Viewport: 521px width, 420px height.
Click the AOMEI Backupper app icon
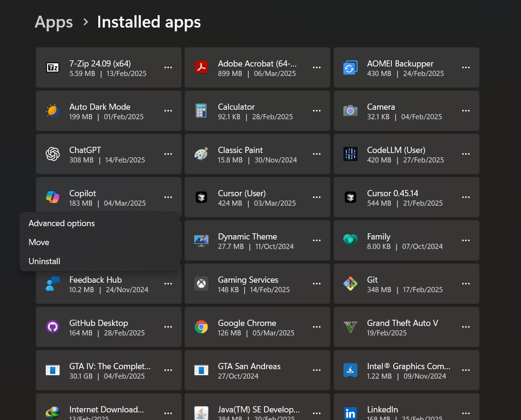click(350, 67)
